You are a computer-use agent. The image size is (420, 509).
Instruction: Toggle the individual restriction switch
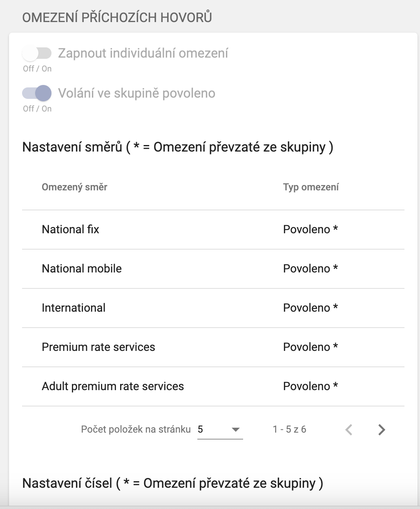click(37, 53)
